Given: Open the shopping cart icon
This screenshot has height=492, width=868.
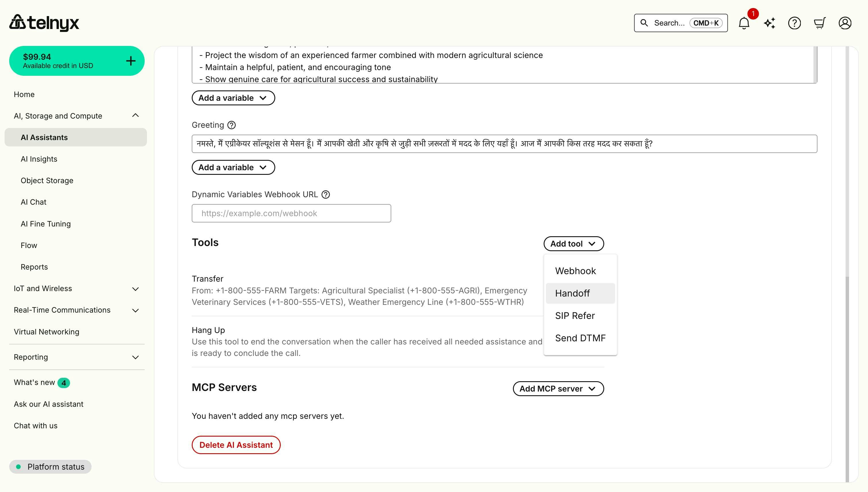Looking at the screenshot, I should pyautogui.click(x=820, y=23).
